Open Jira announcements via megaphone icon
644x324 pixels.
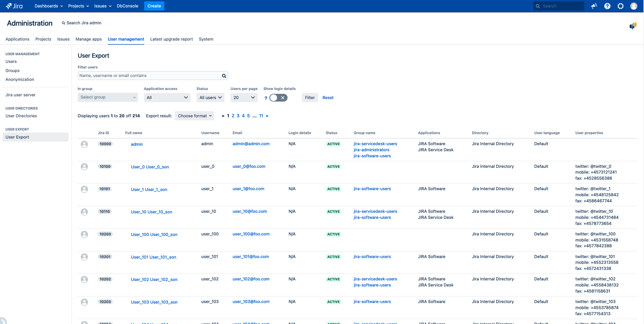(x=594, y=6)
